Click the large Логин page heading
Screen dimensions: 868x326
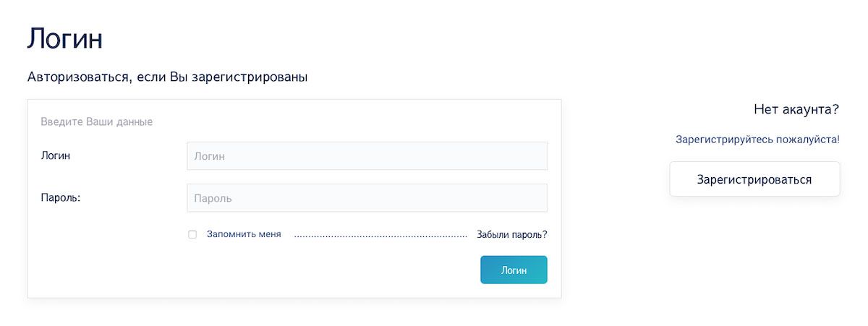64,39
